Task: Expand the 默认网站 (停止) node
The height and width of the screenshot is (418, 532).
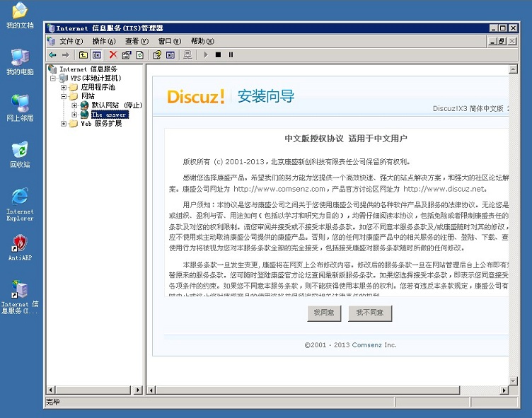Action: point(74,105)
